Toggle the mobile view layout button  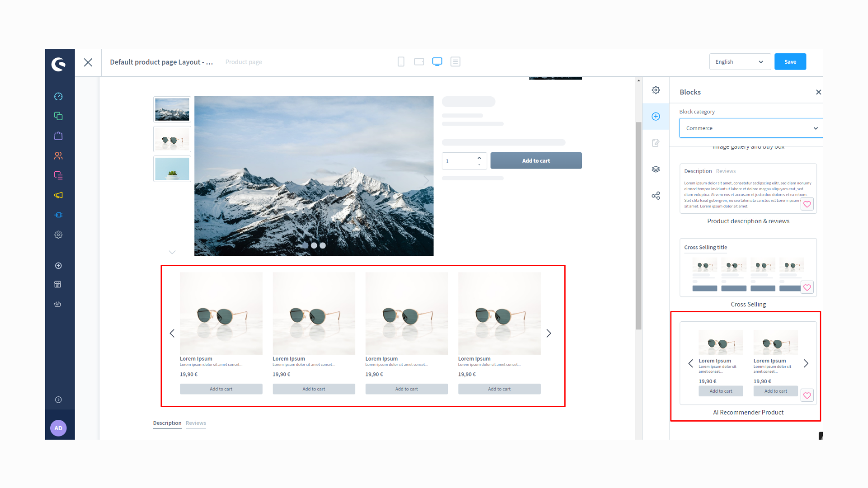[x=401, y=61]
